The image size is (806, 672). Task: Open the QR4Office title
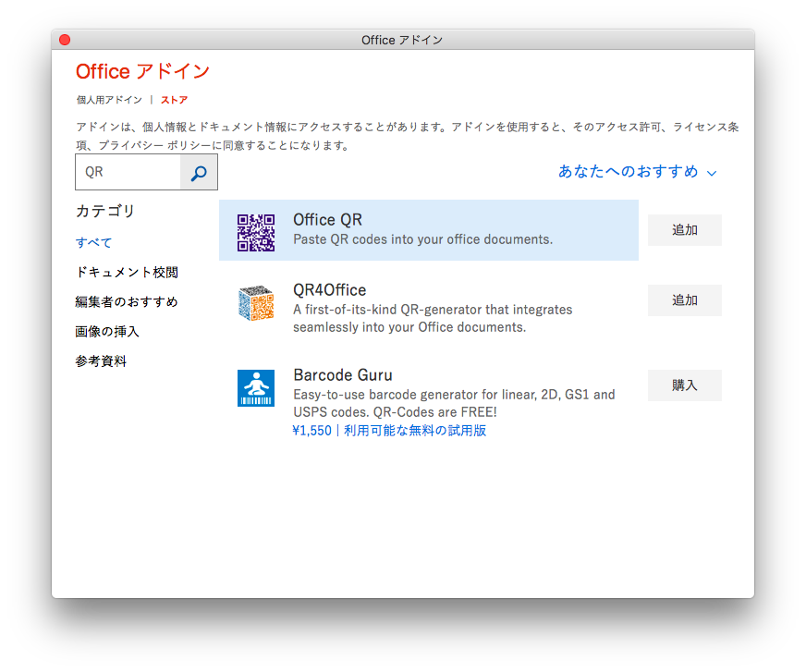329,290
